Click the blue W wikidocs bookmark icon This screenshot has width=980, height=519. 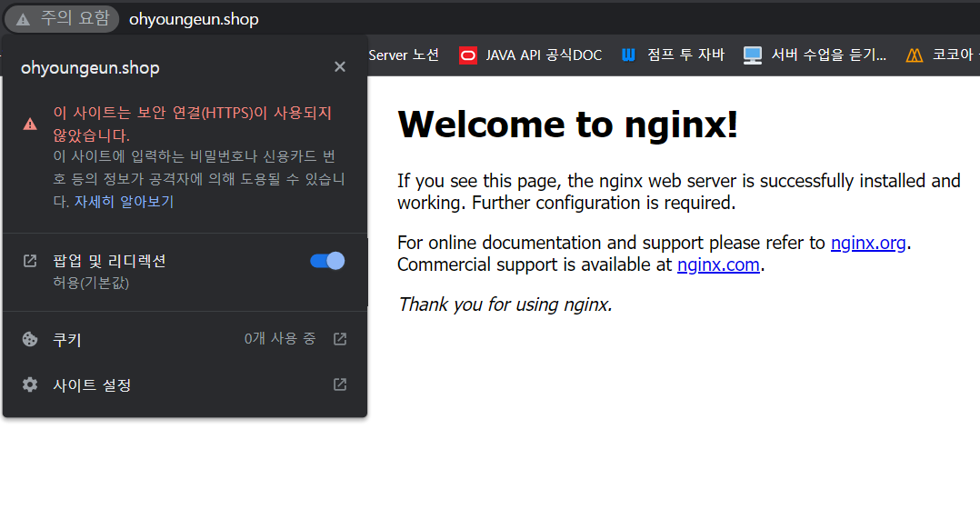tap(628, 55)
